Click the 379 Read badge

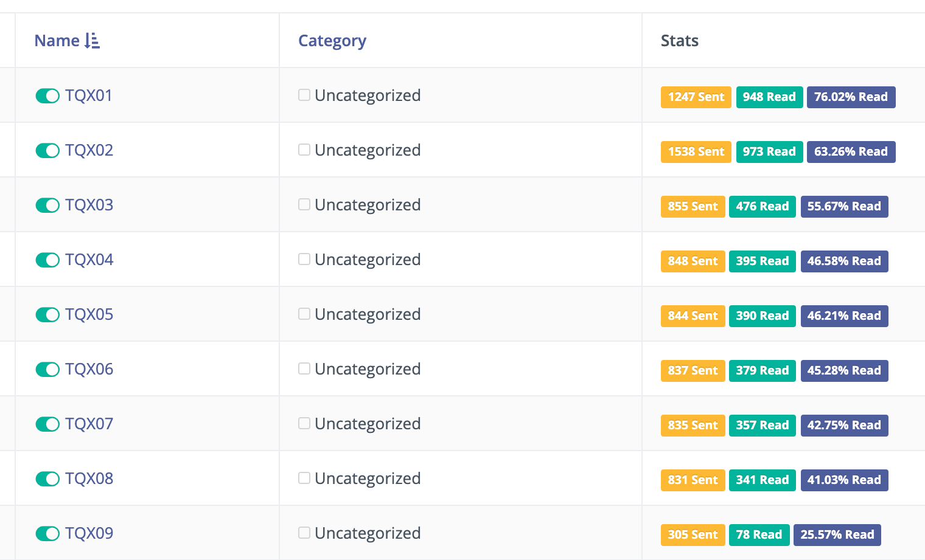(763, 371)
